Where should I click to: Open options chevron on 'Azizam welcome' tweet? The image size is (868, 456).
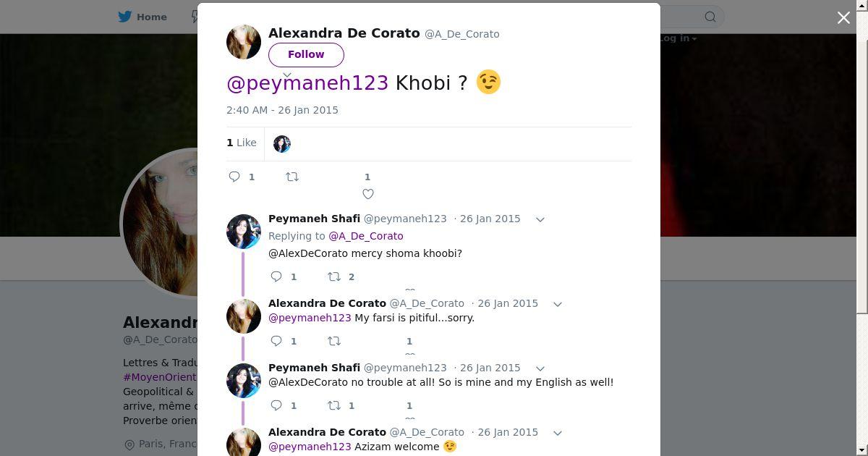click(557, 433)
